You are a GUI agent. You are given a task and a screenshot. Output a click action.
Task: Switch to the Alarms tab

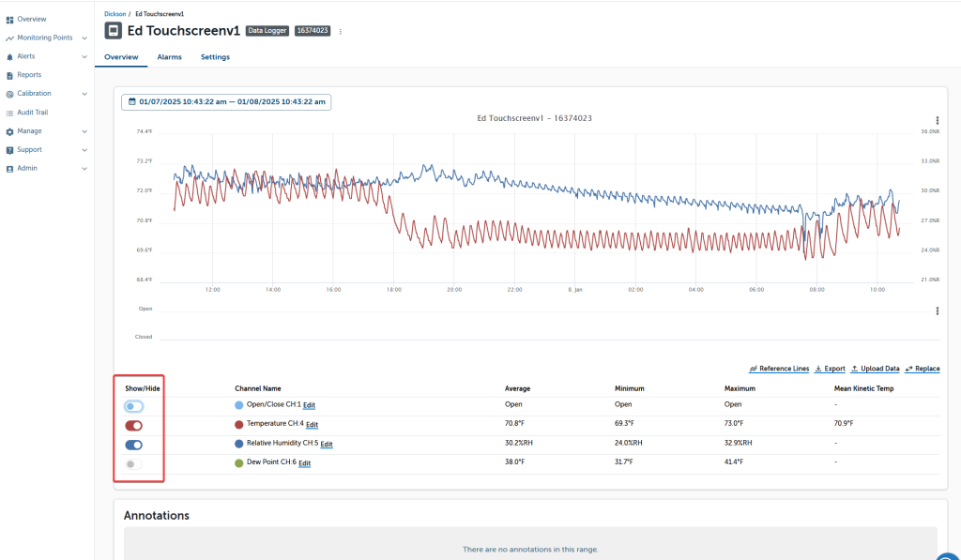point(169,57)
